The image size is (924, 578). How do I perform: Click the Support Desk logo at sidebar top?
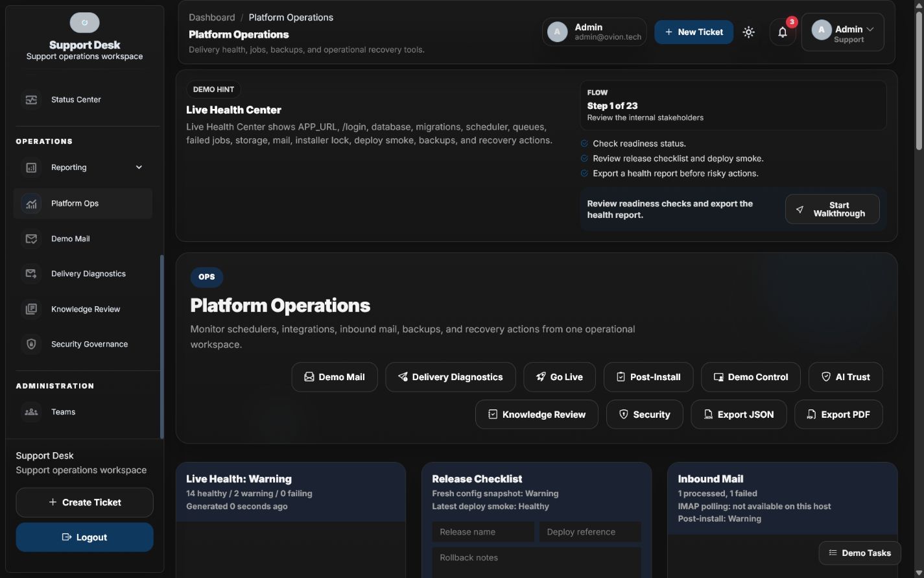click(x=85, y=23)
